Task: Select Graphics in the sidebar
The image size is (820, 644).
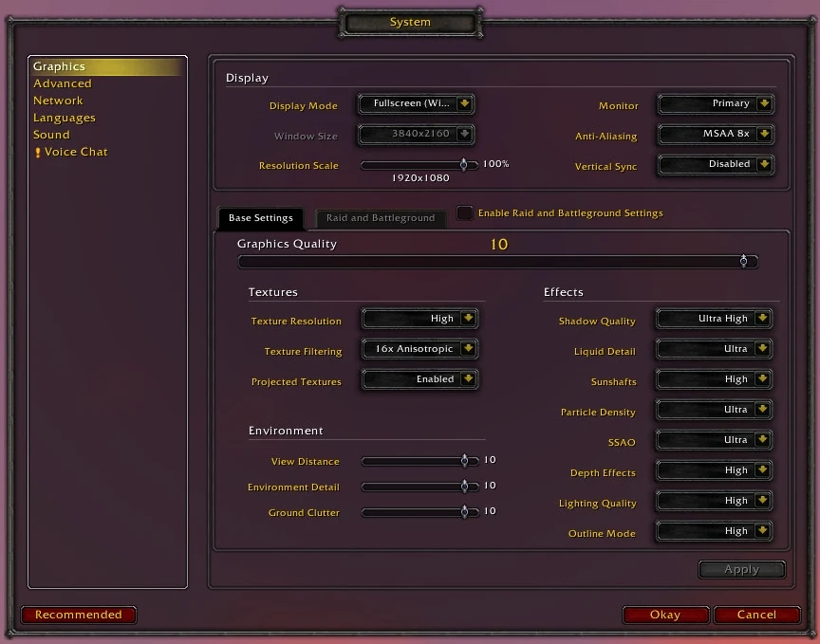Action: 107,66
